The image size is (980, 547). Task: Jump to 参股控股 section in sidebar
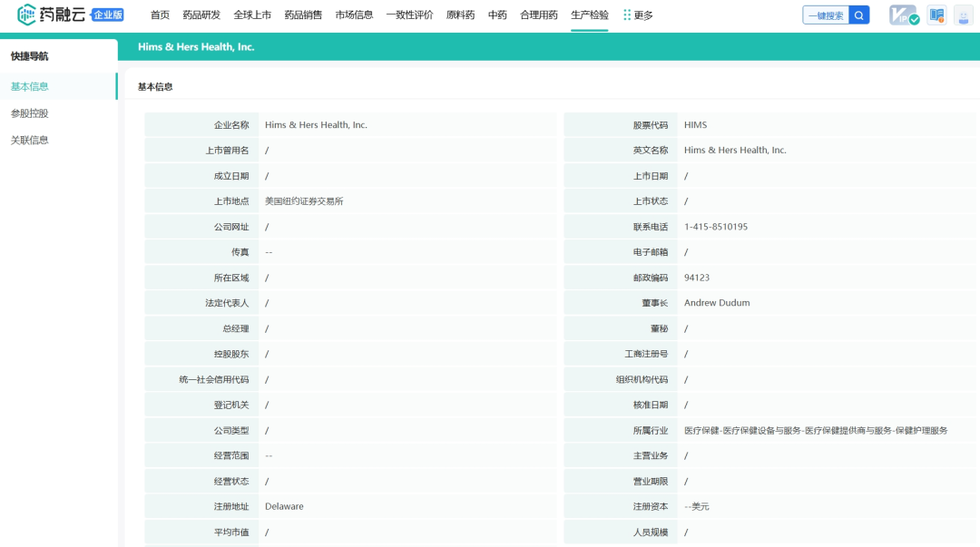coord(30,113)
